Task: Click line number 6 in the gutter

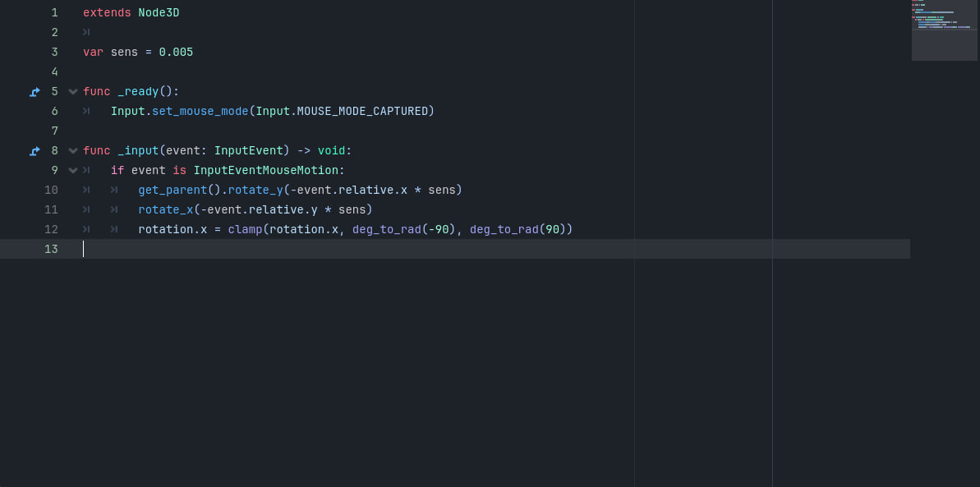Action: point(54,111)
